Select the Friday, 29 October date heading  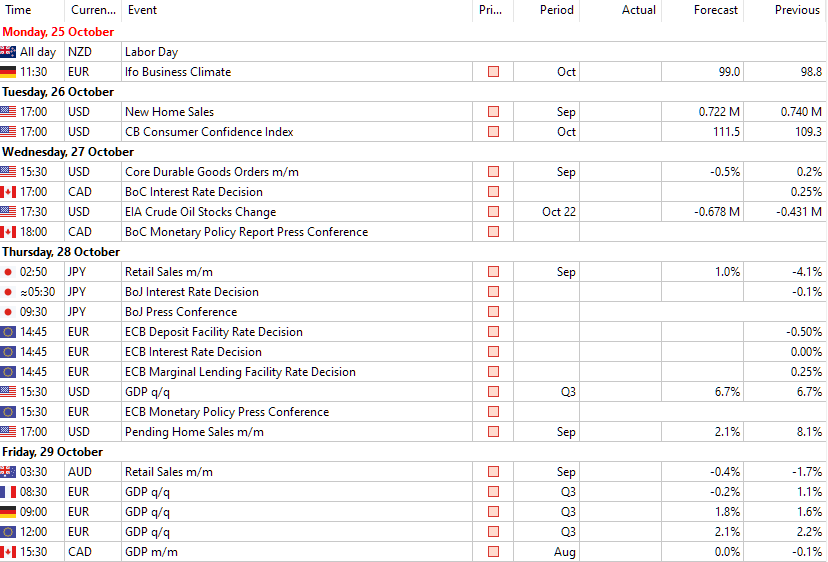pos(53,452)
